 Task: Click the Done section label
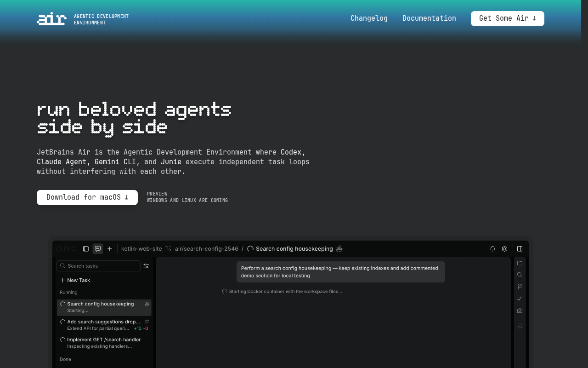pos(65,359)
